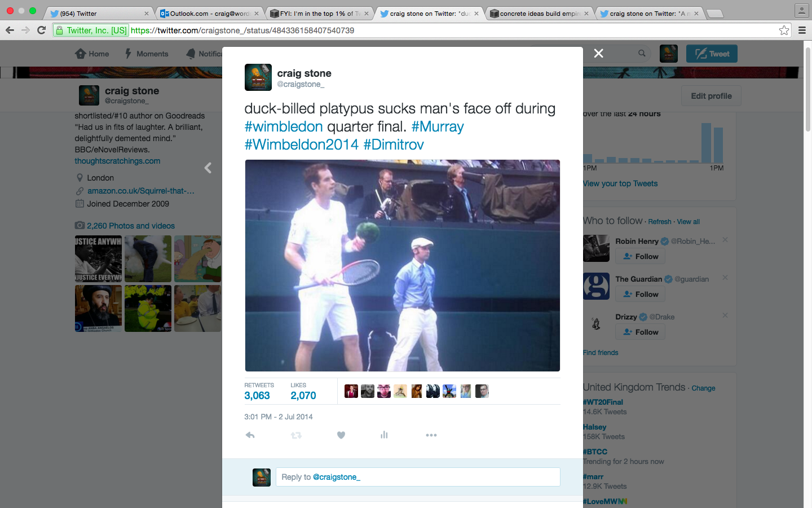Click the address bar URL

242,30
